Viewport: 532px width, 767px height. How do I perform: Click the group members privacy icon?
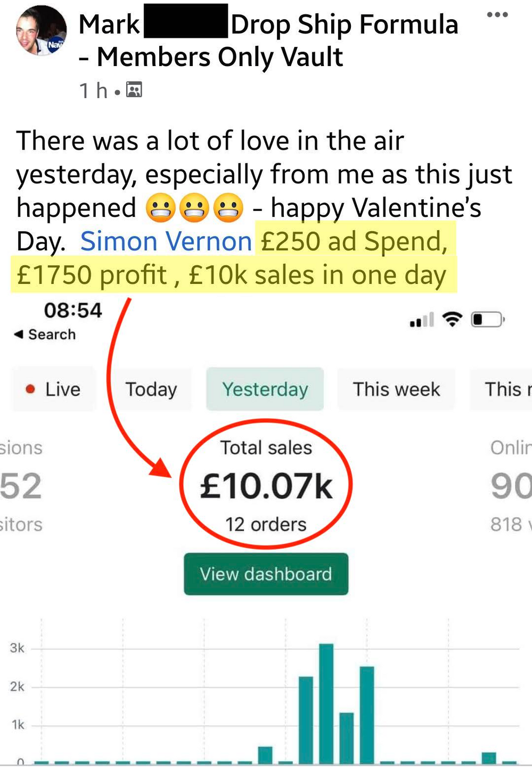point(134,90)
